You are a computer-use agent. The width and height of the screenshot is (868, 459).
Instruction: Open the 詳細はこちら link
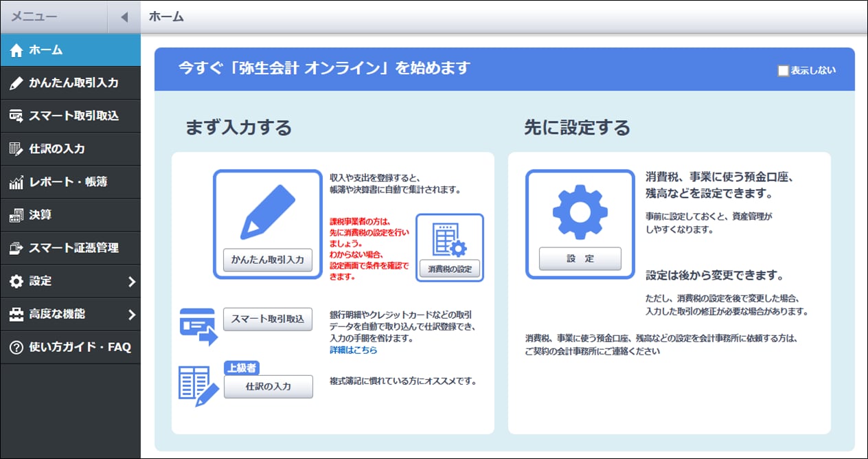tap(353, 350)
